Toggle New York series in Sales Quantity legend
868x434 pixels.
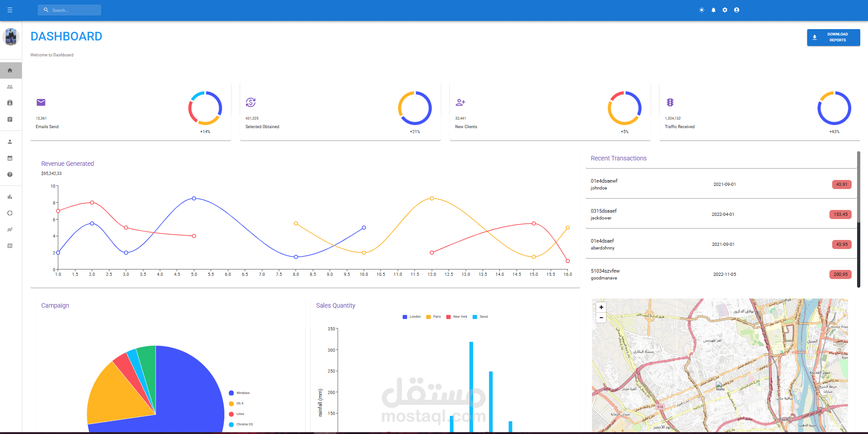pyautogui.click(x=457, y=317)
